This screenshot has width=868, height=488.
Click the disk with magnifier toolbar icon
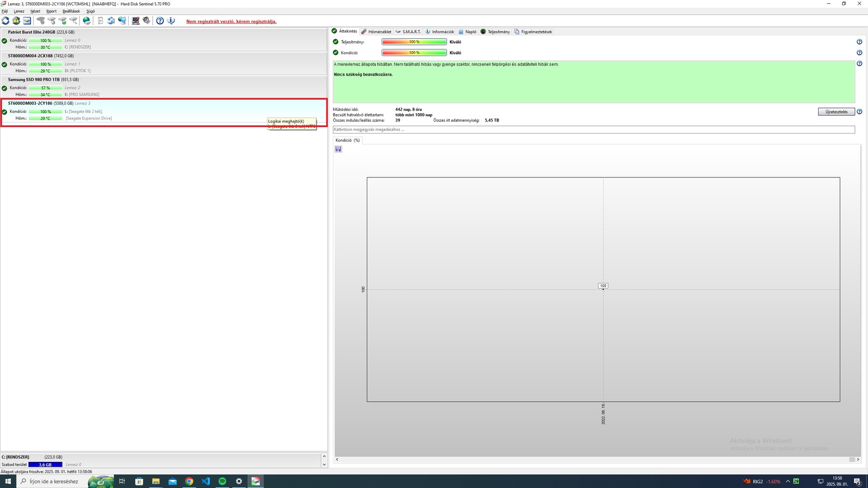click(73, 21)
